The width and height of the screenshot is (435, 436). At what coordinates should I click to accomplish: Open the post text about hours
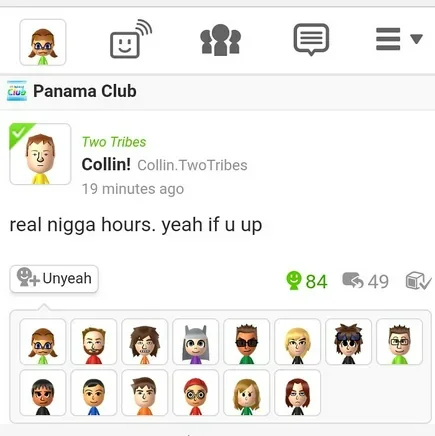136,225
